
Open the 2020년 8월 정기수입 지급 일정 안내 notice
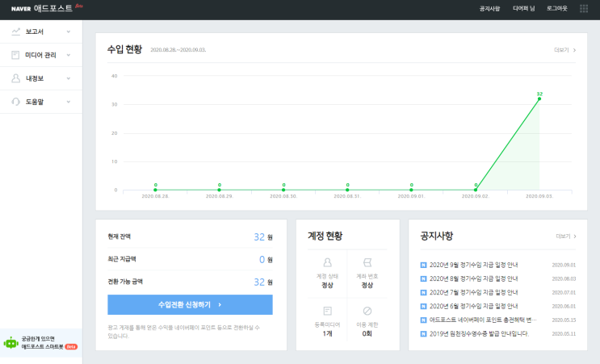[x=473, y=278]
